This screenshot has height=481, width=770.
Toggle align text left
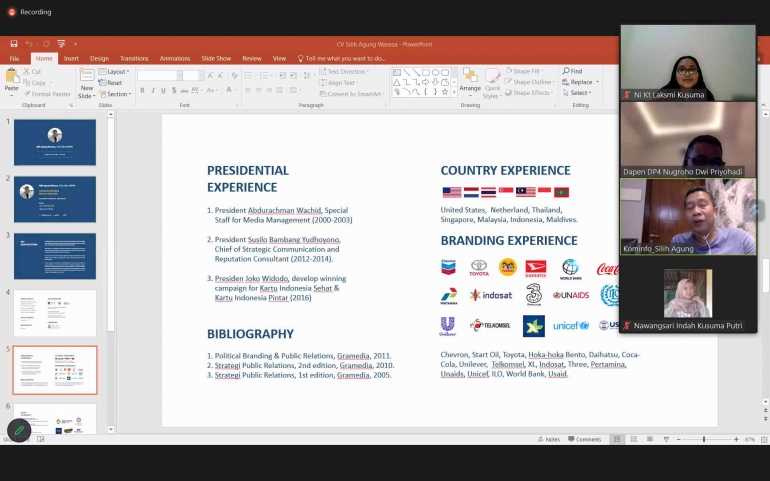point(248,90)
